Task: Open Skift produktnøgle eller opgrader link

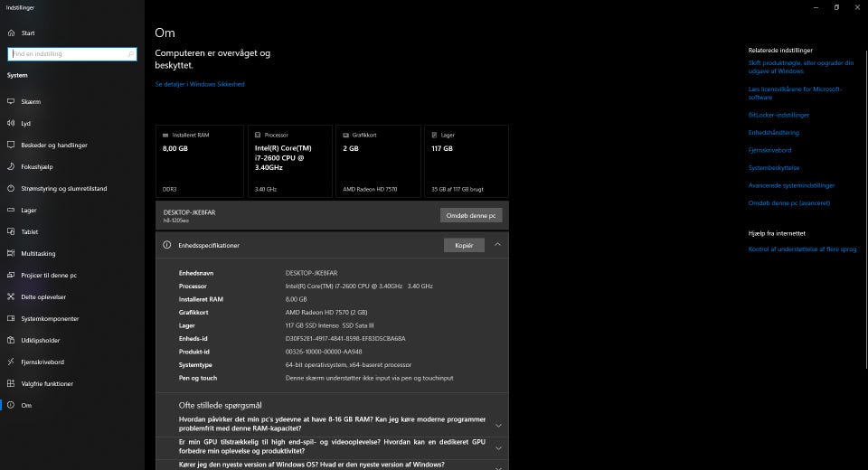Action: tap(801, 67)
